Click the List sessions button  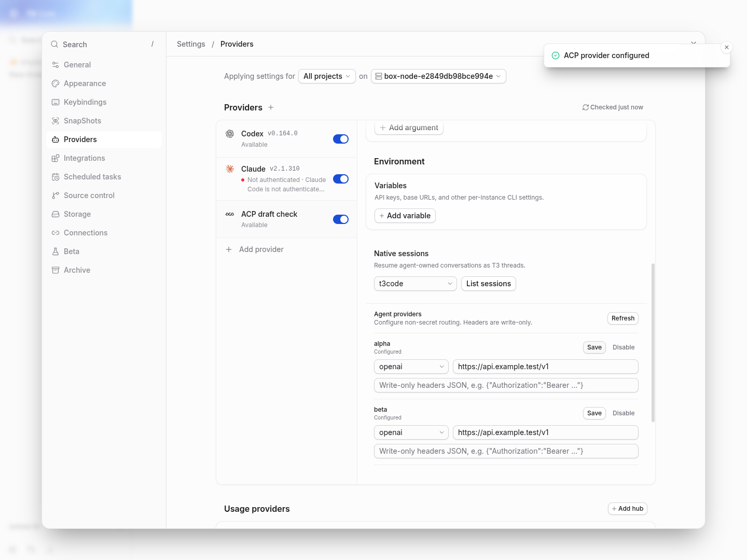click(489, 284)
